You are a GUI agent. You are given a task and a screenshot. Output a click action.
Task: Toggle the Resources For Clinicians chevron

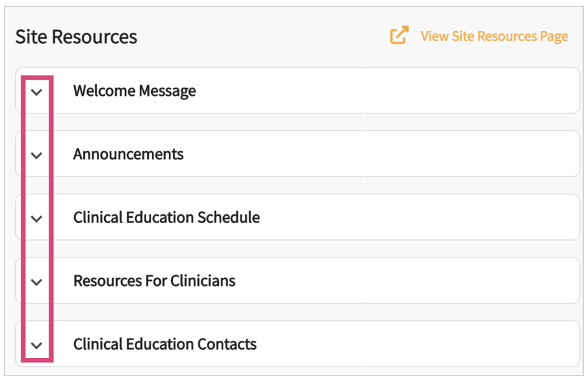37,282
